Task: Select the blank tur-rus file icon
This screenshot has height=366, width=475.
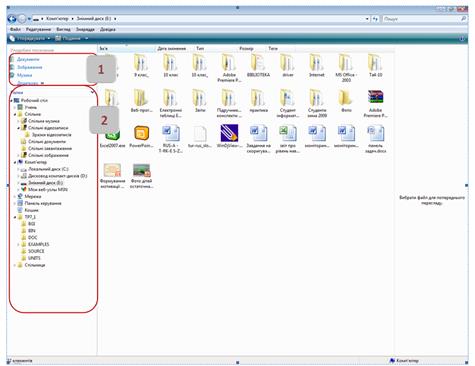Action: click(200, 133)
